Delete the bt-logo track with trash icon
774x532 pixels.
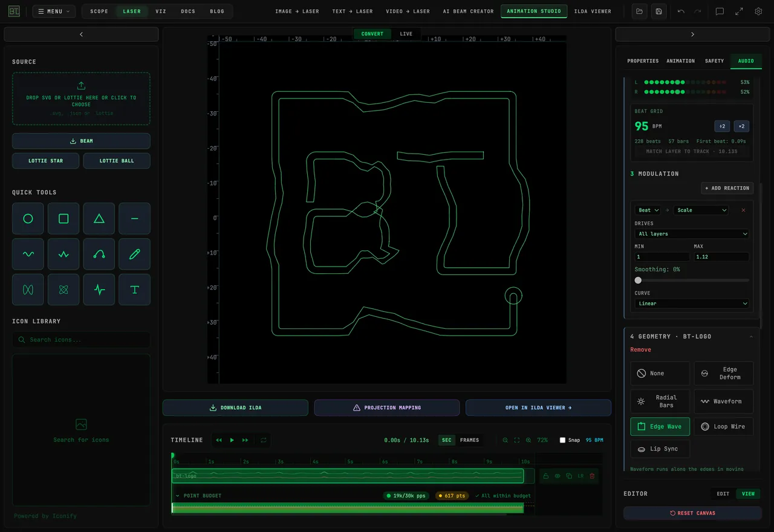click(x=592, y=476)
